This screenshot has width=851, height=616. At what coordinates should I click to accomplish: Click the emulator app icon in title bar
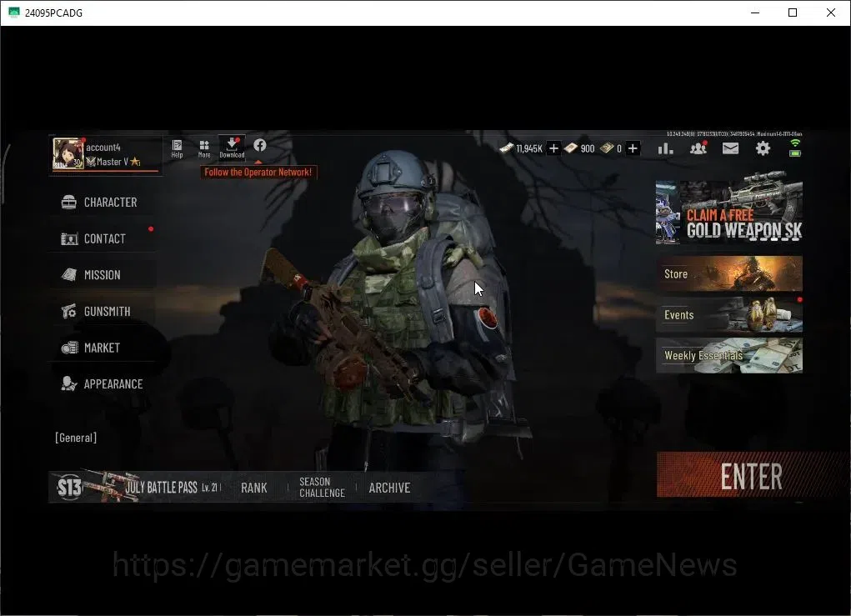pos(13,13)
